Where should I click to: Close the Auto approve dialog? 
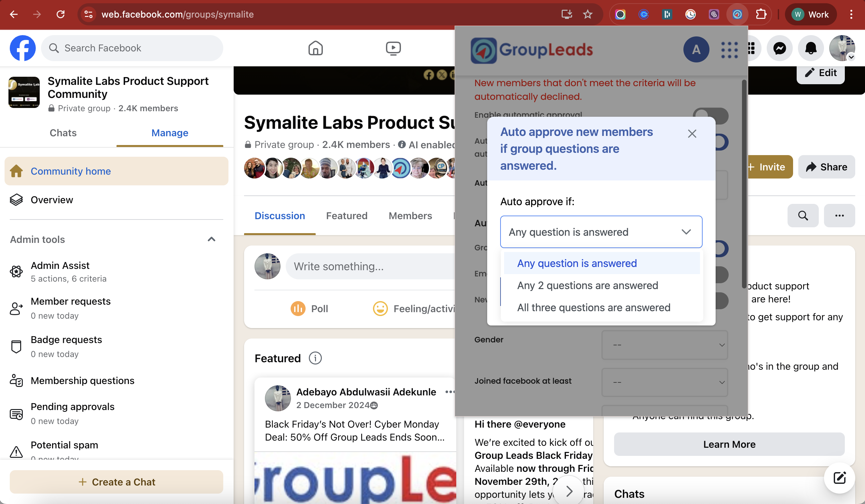point(692,134)
